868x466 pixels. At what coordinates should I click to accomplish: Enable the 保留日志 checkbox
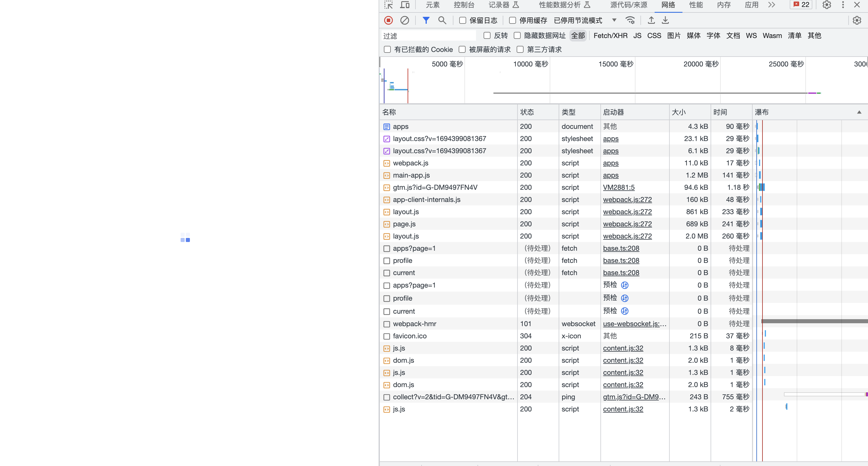[462, 20]
